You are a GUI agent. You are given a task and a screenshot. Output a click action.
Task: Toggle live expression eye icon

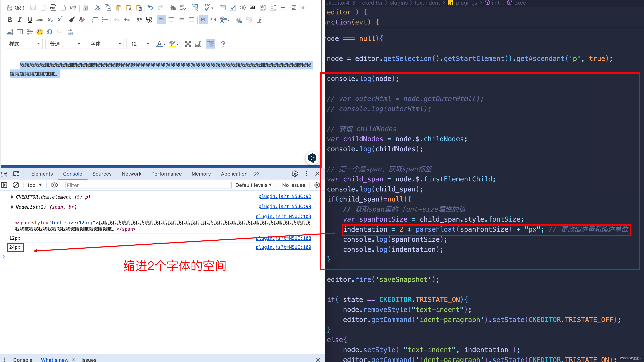[x=54, y=185]
